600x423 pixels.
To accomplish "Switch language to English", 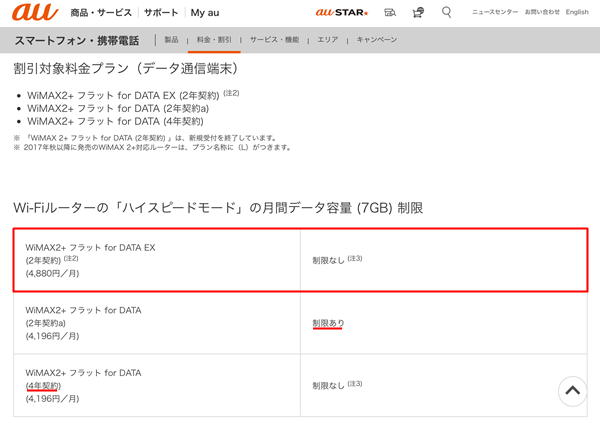I will pos(577,12).
